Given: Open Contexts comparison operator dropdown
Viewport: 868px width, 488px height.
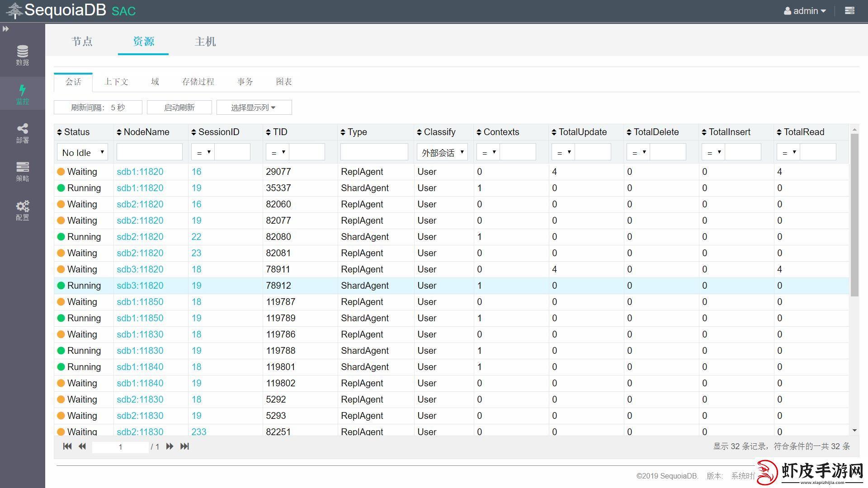Looking at the screenshot, I should [488, 152].
